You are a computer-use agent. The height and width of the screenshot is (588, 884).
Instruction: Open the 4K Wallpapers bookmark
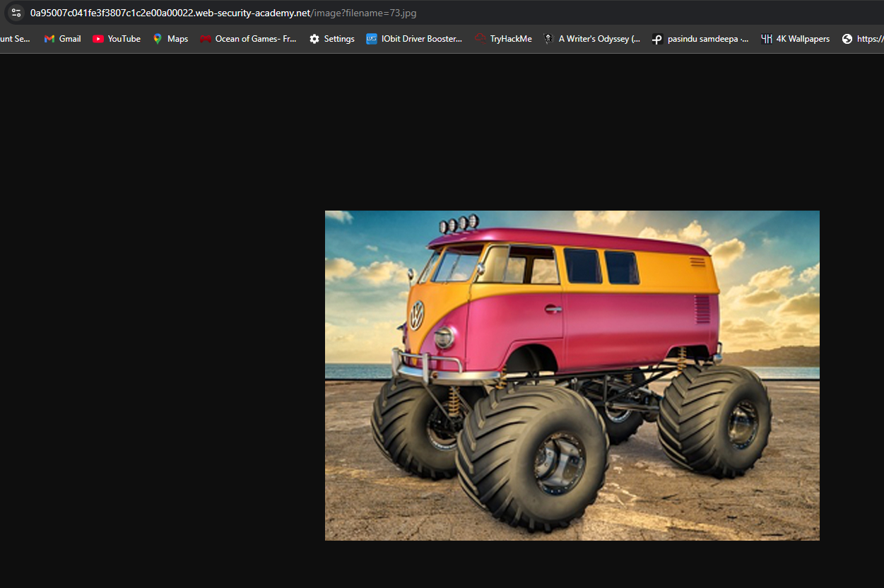click(x=795, y=39)
